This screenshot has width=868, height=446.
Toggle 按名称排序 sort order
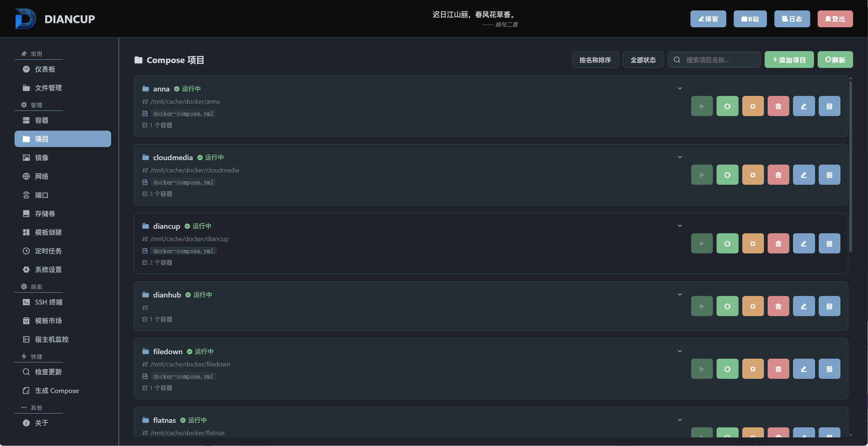[x=595, y=60]
